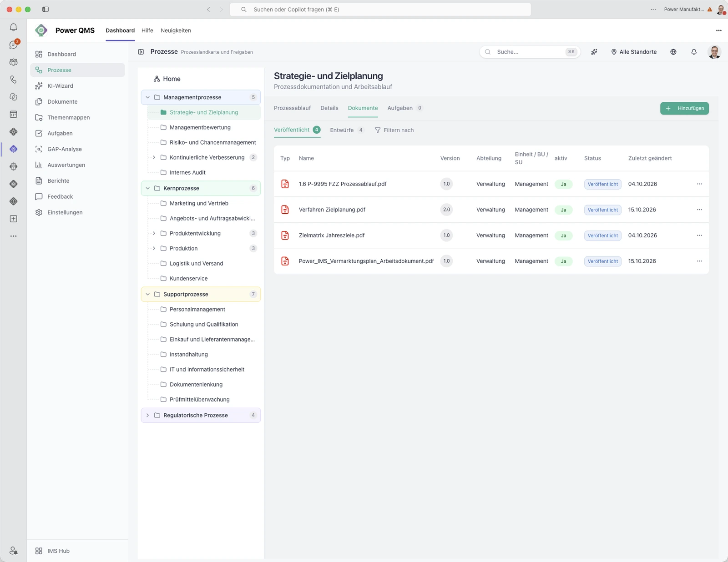The height and width of the screenshot is (562, 728).
Task: Expand the Produktentwicklung chevron
Action: (x=154, y=233)
